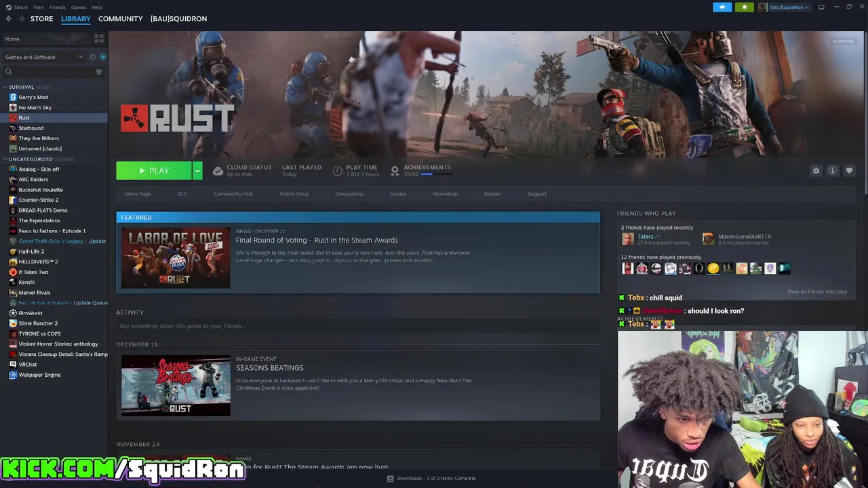Go back with the navigation arrow

[9, 19]
